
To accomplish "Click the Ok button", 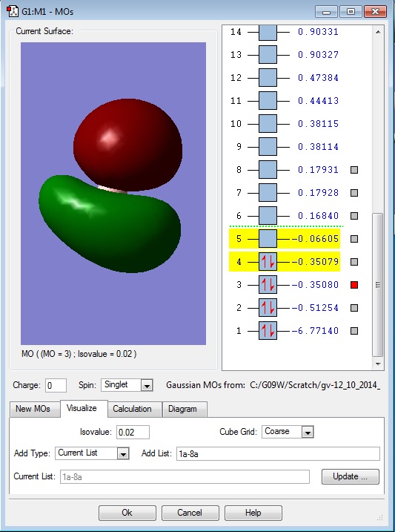I will [x=127, y=513].
